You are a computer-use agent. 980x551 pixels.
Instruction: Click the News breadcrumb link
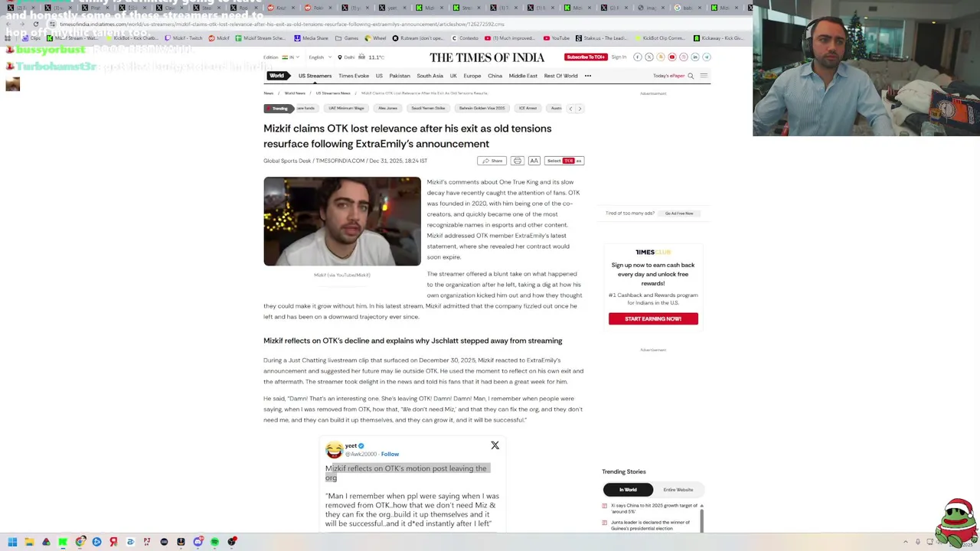coord(268,93)
